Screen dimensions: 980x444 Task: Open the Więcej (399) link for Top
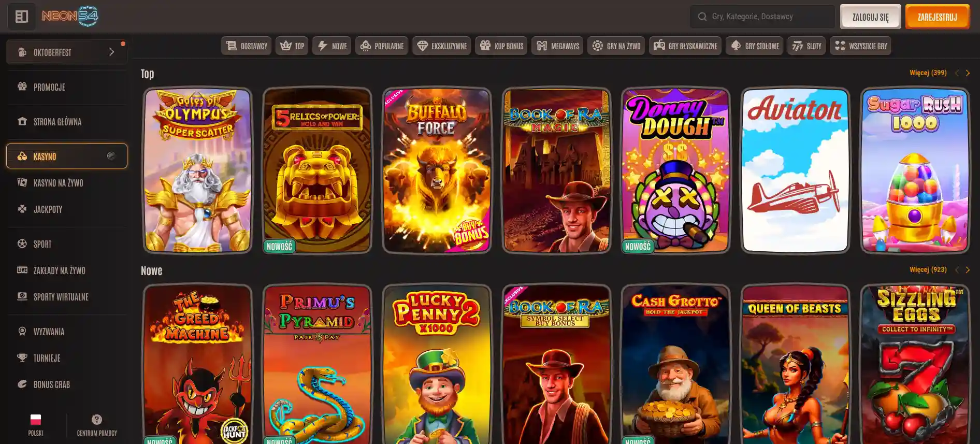click(928, 73)
